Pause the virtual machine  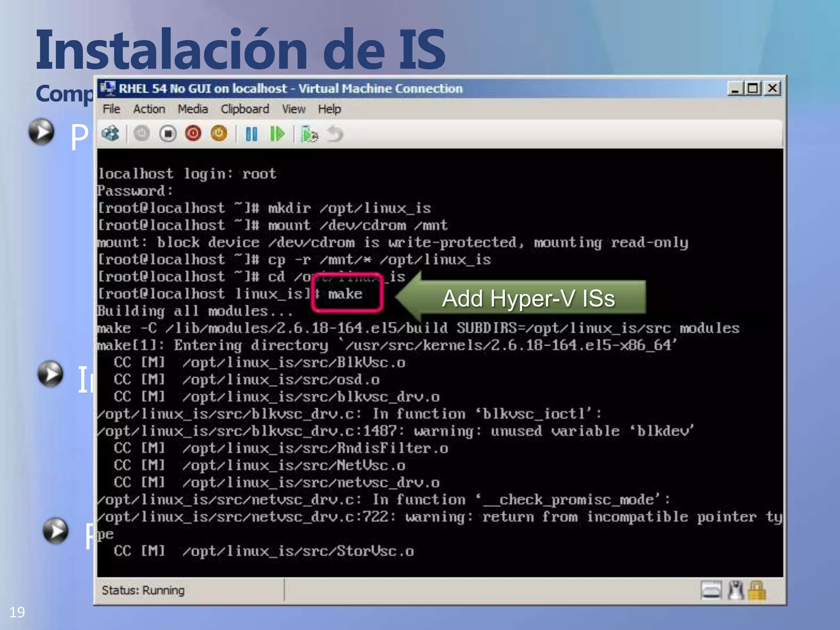pos(251,134)
